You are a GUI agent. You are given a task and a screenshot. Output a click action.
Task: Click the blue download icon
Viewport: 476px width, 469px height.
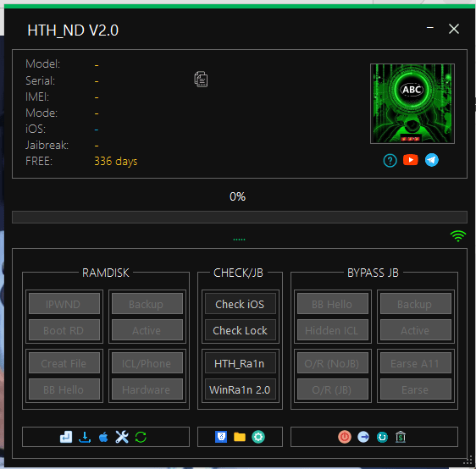point(85,437)
